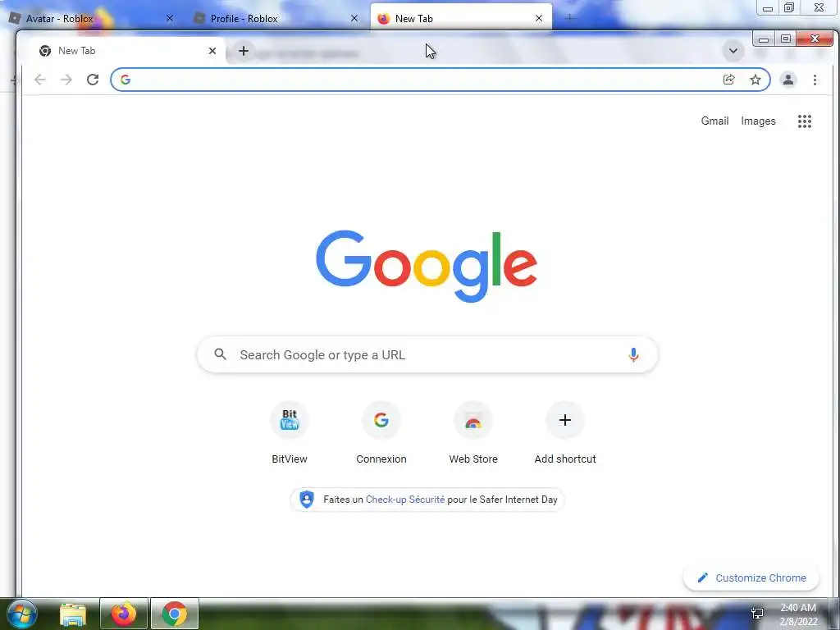The image size is (840, 630).
Task: Expand Chrome's tab search chevron
Action: click(733, 52)
